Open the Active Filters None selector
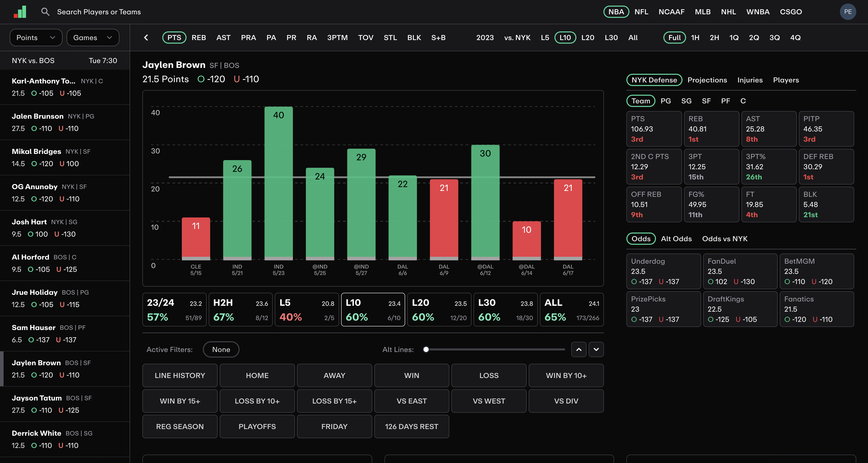 [221, 349]
